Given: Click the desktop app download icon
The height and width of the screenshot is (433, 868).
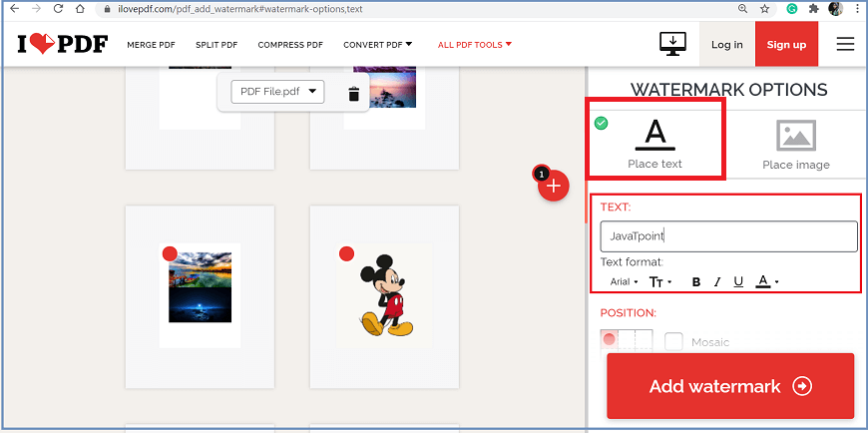Looking at the screenshot, I should pyautogui.click(x=672, y=44).
